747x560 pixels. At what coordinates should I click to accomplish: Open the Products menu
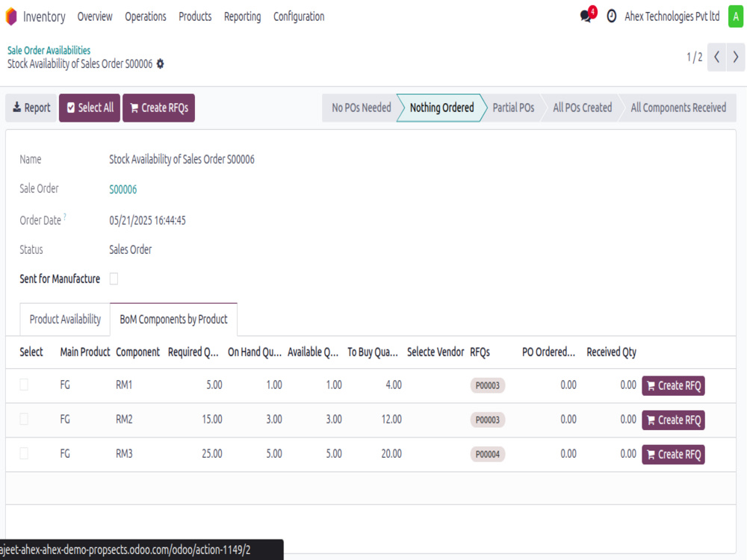point(195,16)
